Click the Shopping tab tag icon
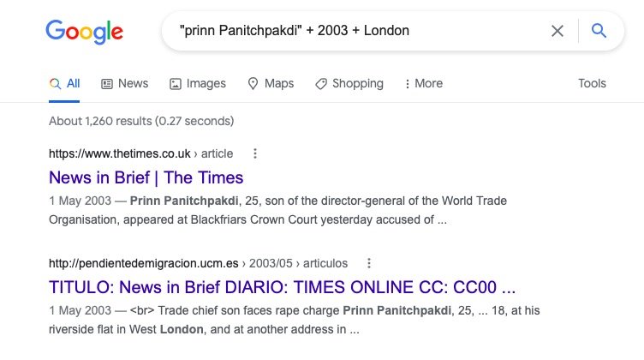 [321, 84]
